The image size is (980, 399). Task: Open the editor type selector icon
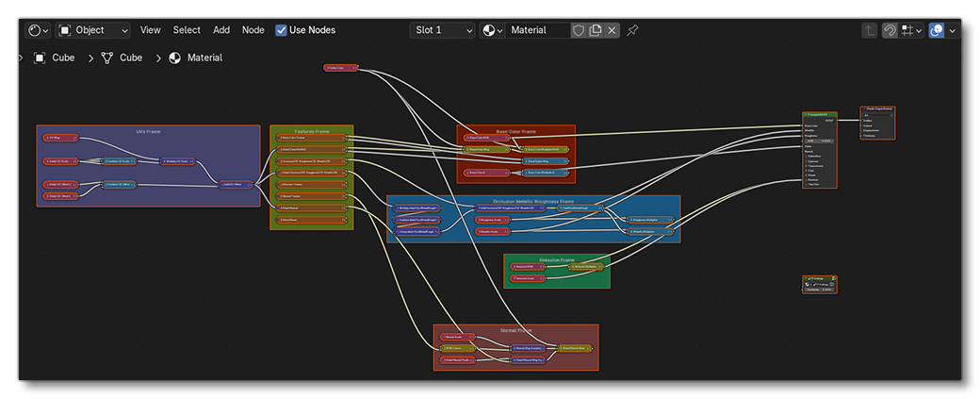pos(38,30)
